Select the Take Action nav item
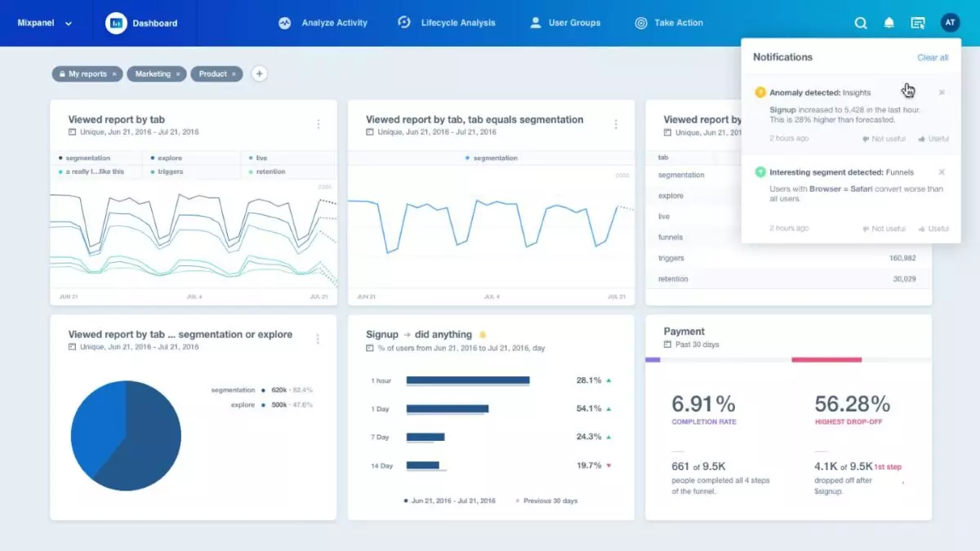 669,23
